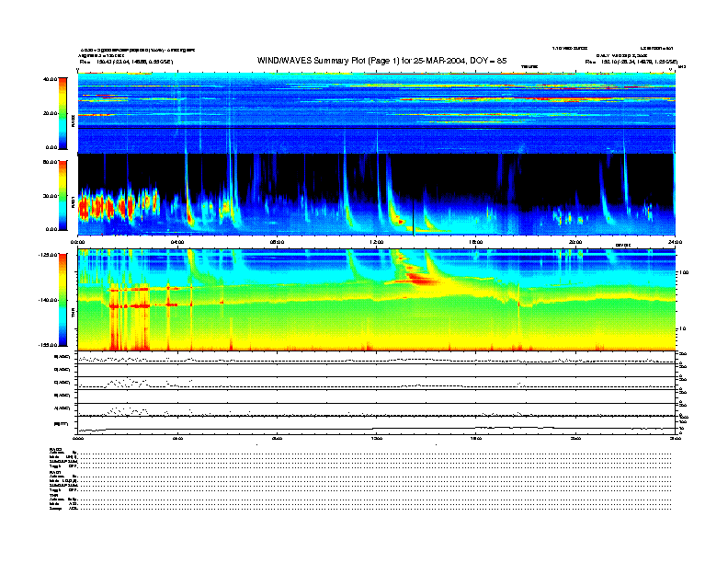Click the topmost line plot strip below TNR
The image size is (728, 563).
point(377,359)
